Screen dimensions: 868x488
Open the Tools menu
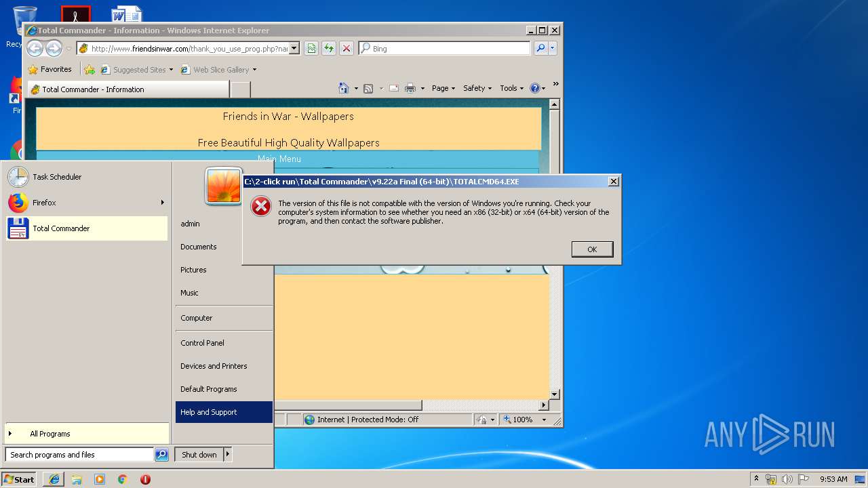[x=511, y=88]
